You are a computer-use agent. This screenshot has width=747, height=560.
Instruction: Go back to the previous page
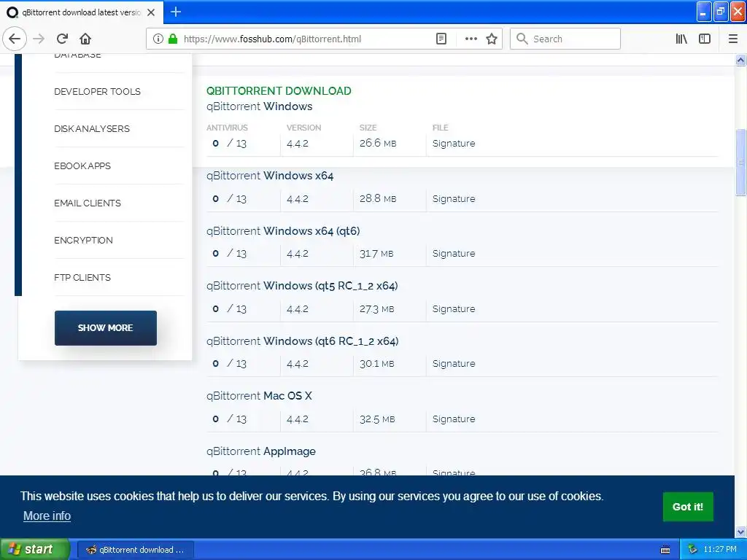coord(15,39)
